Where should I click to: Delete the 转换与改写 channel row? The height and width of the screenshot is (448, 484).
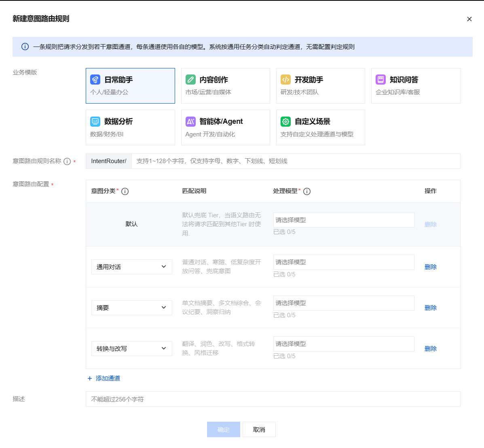pos(431,348)
